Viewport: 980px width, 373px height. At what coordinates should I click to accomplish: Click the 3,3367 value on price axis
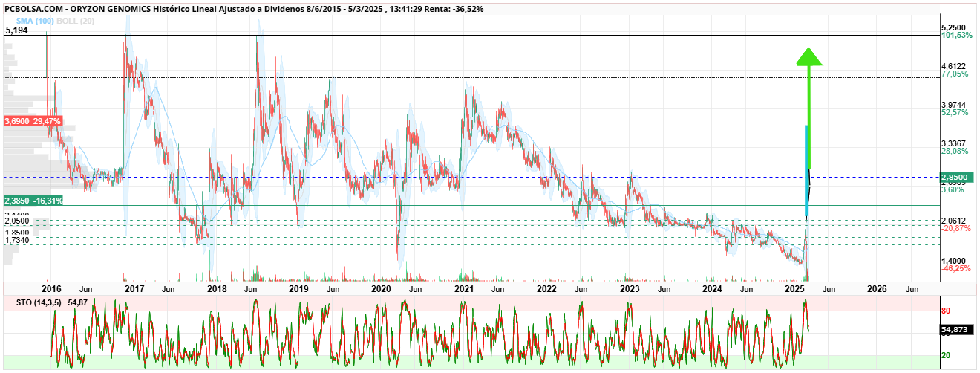point(953,143)
